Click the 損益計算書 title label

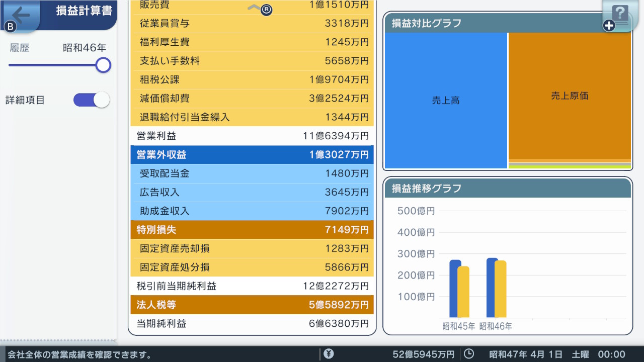(x=84, y=11)
